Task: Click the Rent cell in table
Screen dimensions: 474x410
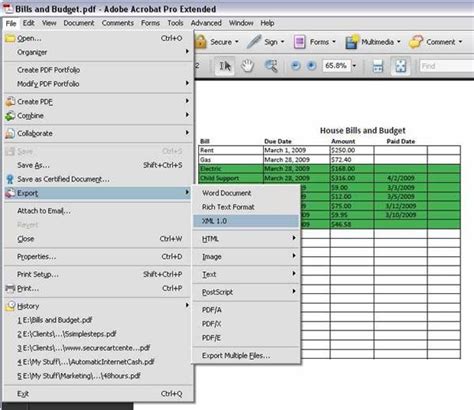Action: [x=231, y=150]
